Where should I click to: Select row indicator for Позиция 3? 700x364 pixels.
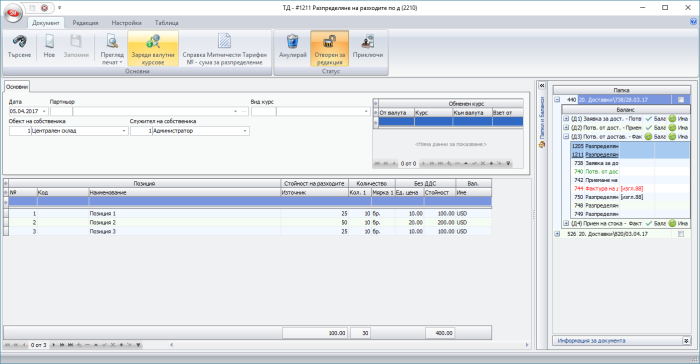(6, 231)
